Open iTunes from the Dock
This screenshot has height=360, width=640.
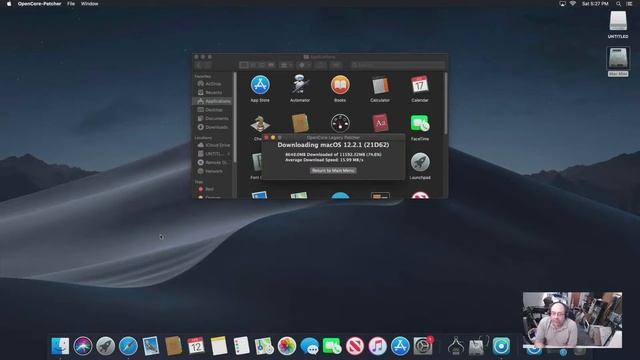(378, 346)
